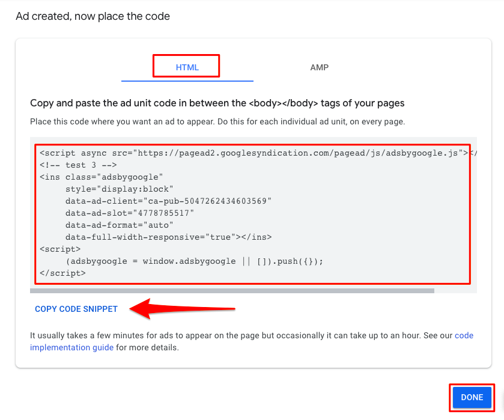
Task: Click the closing /script tag line
Action: (62, 273)
